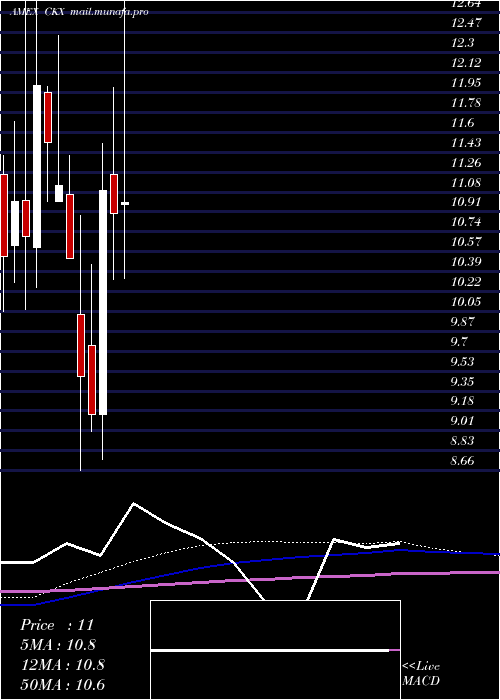Click the 9.87 price axis label
This screenshot has width=500, height=700.
pyautogui.click(x=462, y=322)
